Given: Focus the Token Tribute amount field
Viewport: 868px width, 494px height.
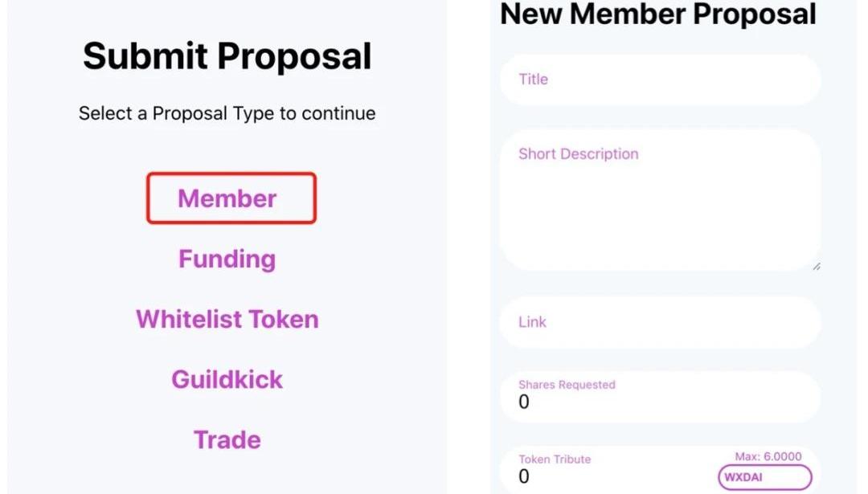Looking at the screenshot, I should tap(611, 476).
